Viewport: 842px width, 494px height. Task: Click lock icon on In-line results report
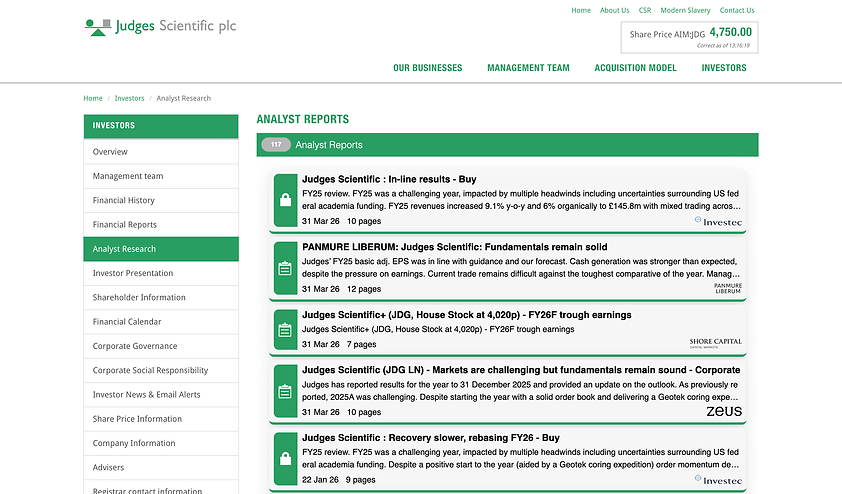[x=286, y=200]
